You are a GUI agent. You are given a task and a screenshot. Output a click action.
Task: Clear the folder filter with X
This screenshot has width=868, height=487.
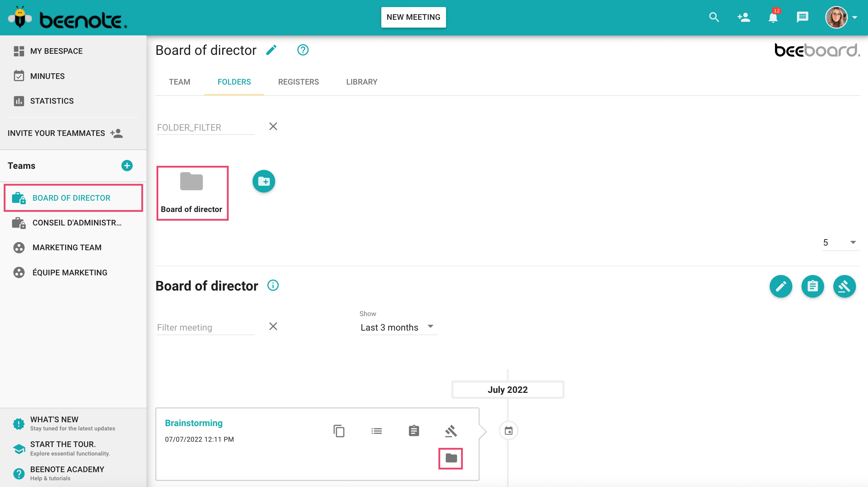273,126
